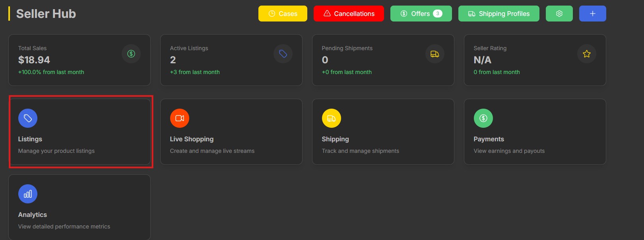Image resolution: width=644 pixels, height=240 pixels.
Task: Click the green Payments dollar icon
Action: [483, 118]
